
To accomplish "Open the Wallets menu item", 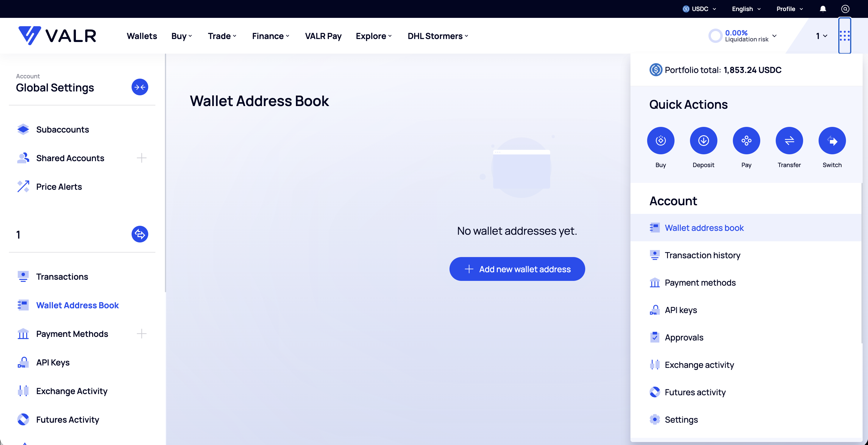I will [141, 36].
